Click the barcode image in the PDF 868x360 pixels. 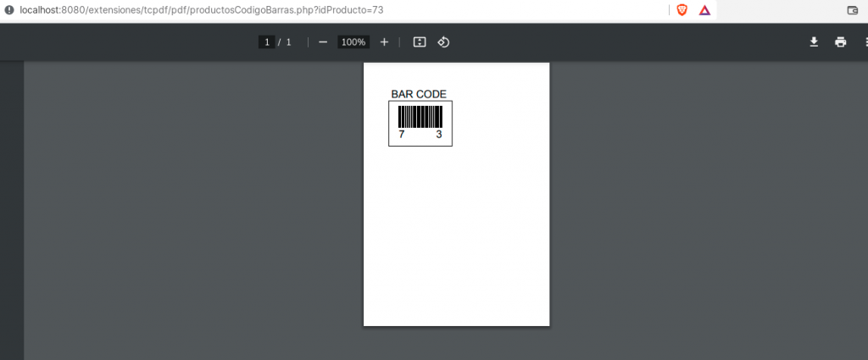pyautogui.click(x=420, y=117)
